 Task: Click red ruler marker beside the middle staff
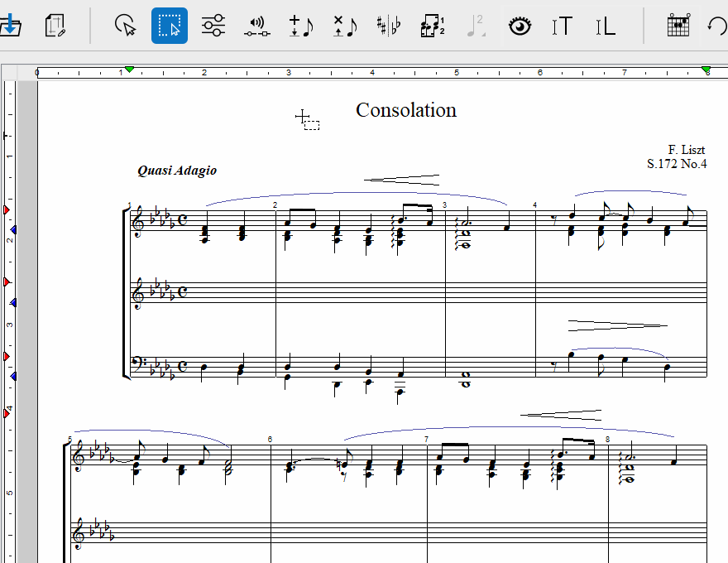click(x=7, y=282)
